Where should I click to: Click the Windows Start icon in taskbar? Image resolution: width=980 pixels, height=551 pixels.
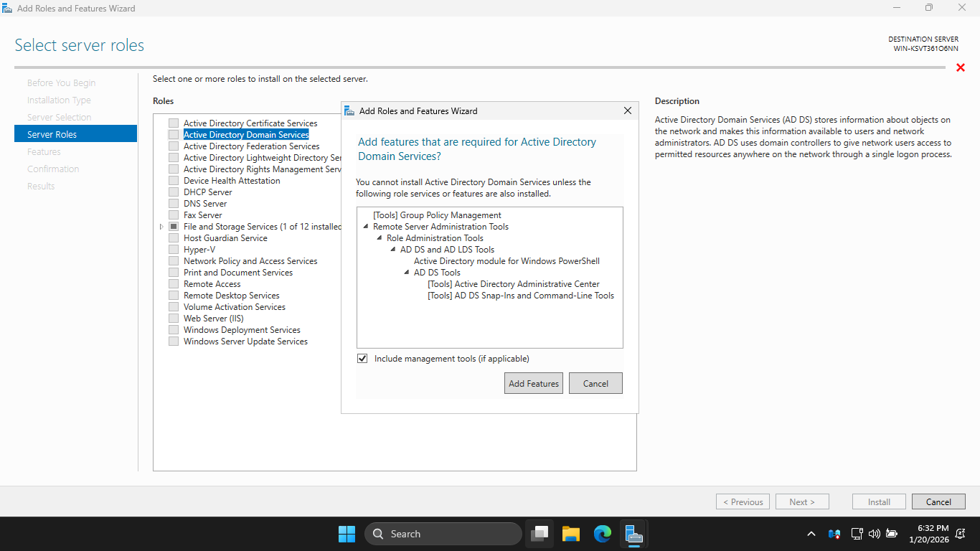(x=347, y=534)
